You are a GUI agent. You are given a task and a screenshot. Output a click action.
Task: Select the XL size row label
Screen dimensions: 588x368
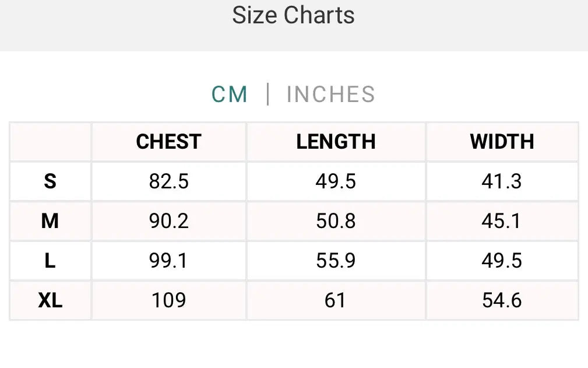(x=50, y=300)
